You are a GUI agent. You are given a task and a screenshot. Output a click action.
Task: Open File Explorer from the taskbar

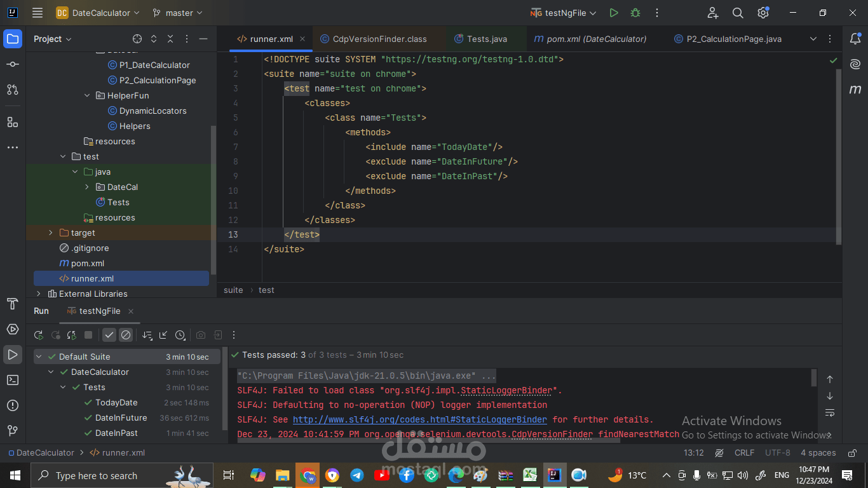pyautogui.click(x=282, y=475)
